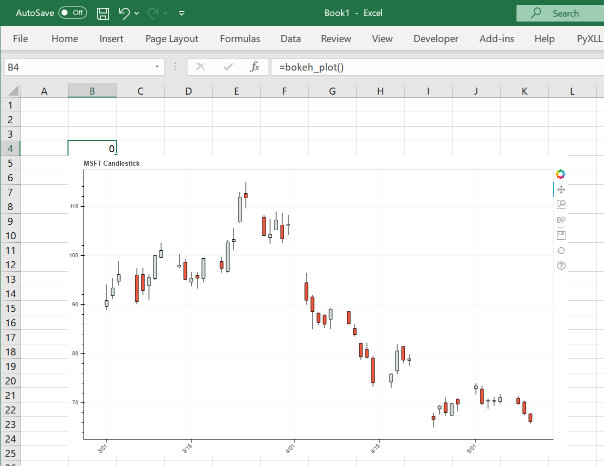Click the Bokeh Save plot tool

[561, 235]
